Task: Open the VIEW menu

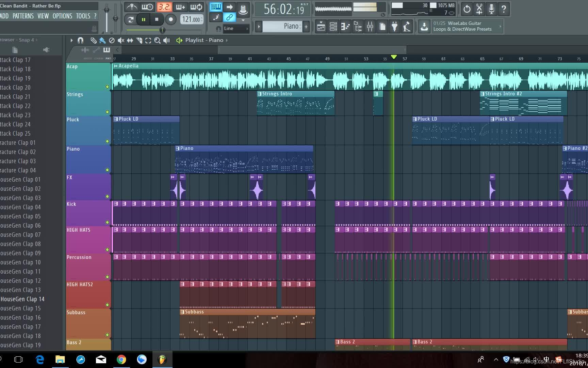Action: pos(43,16)
